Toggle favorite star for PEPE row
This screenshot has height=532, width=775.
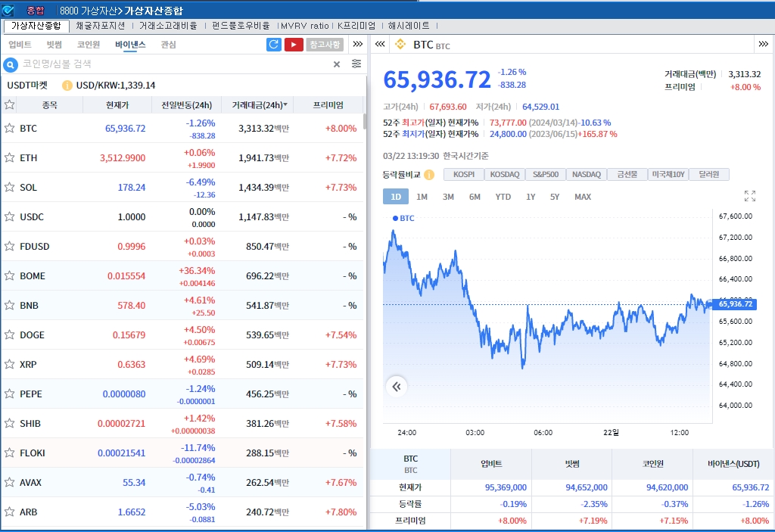click(9, 394)
